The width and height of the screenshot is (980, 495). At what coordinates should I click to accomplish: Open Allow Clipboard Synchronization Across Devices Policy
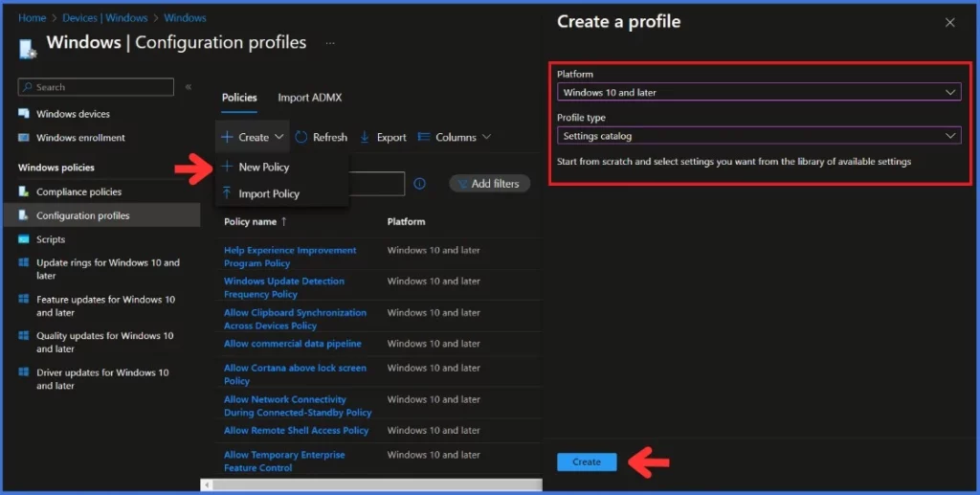tap(295, 319)
